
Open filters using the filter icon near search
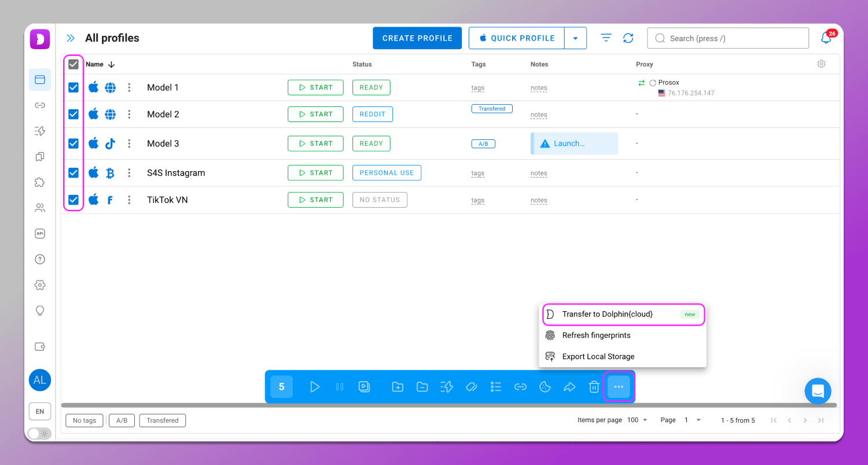[x=606, y=38]
